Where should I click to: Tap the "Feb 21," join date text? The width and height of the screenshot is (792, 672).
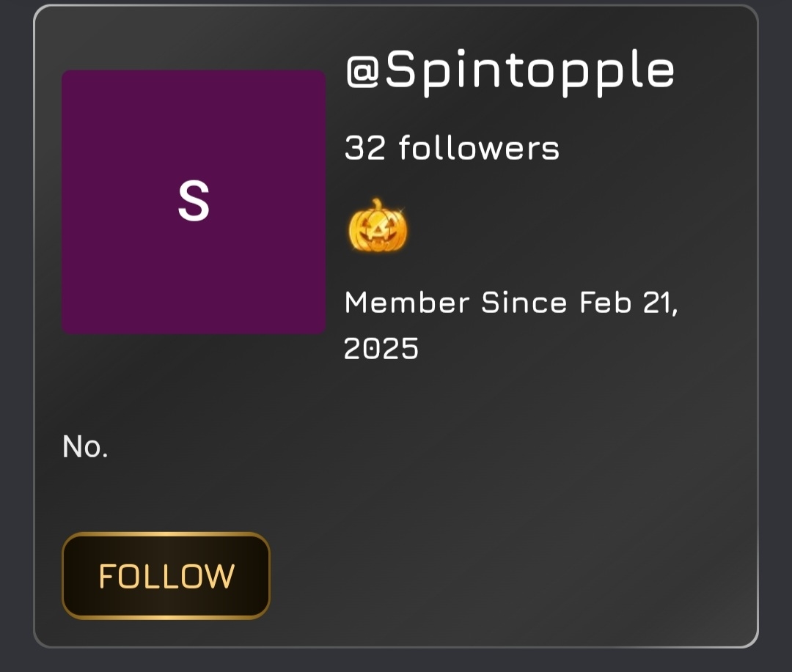629,303
